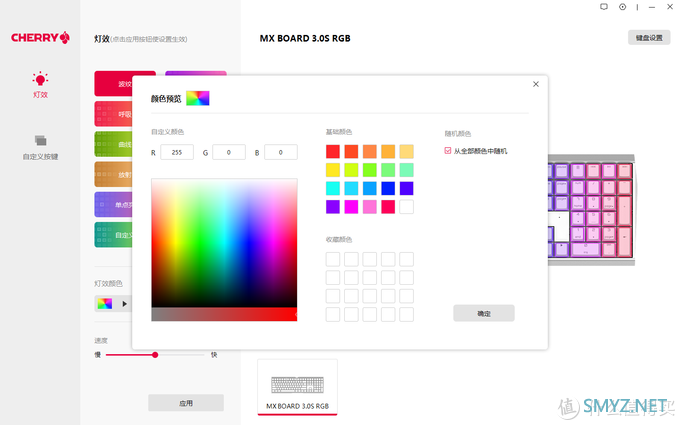Choose the mint green basic color swatch
This screenshot has width=680, height=425.
[x=406, y=170]
